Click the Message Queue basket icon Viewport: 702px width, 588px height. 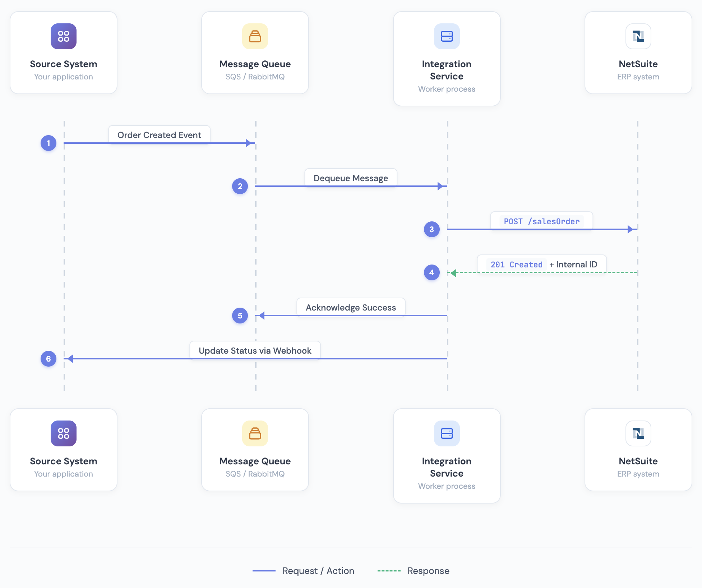tap(255, 36)
